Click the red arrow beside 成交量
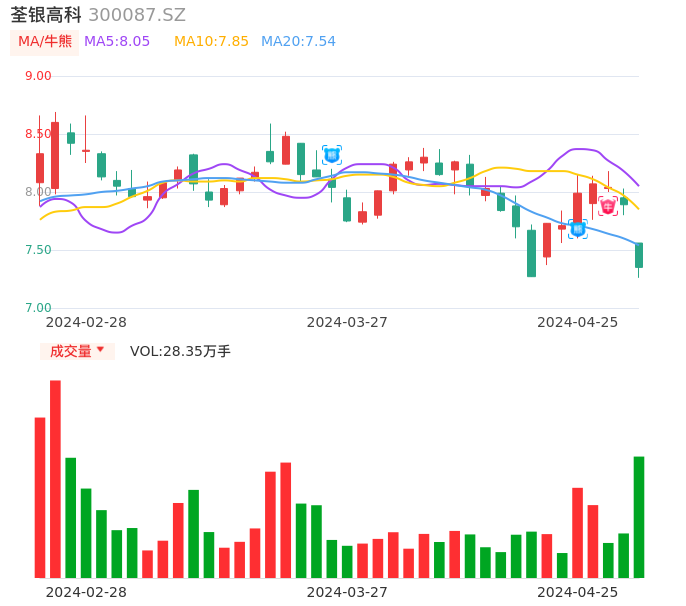Viewport: 686px width, 606px height. (x=101, y=351)
